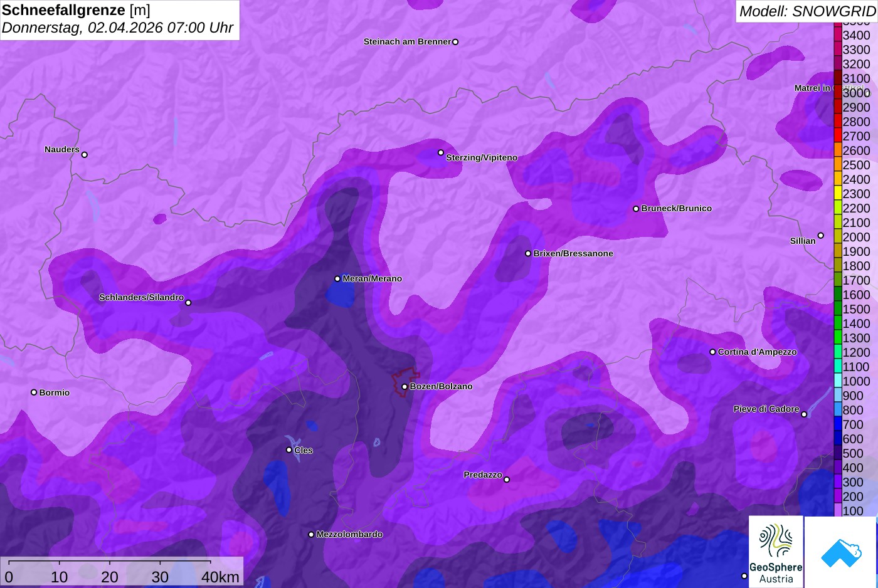Click the red Bozen municipality outline

click(406, 381)
